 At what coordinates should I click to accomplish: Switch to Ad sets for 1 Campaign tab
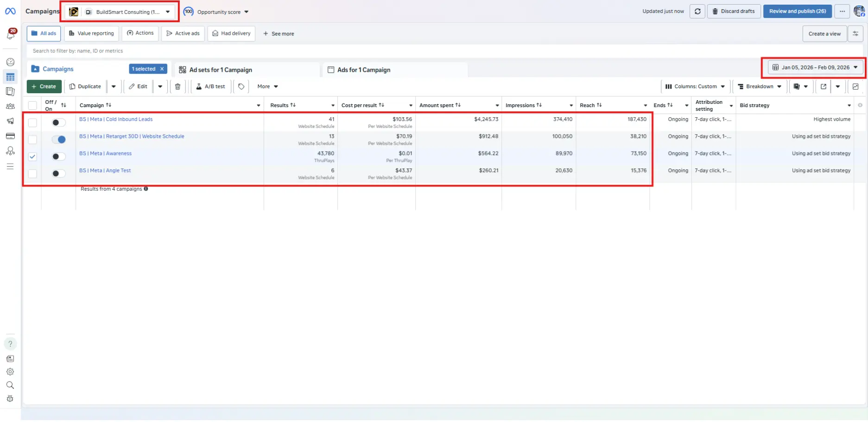click(x=221, y=70)
